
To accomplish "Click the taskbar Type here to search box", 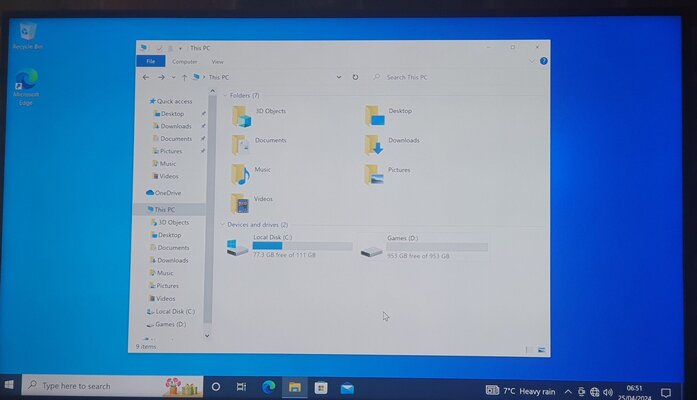I will coord(112,386).
